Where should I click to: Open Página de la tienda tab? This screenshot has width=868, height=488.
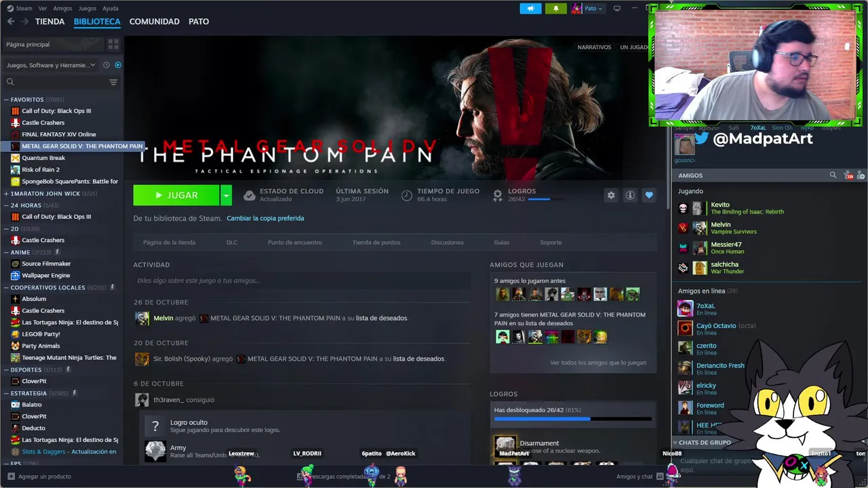(x=169, y=243)
